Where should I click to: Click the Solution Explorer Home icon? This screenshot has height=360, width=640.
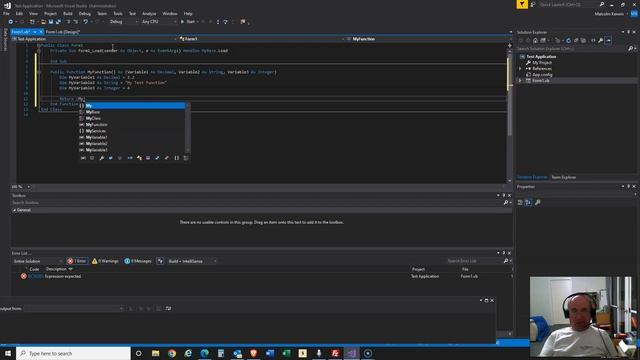point(536,40)
